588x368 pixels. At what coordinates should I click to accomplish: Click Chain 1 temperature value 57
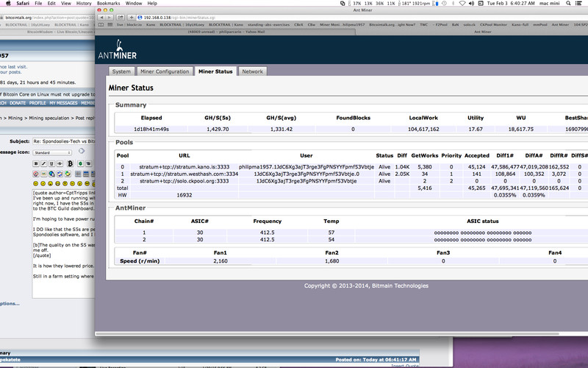tap(331, 233)
